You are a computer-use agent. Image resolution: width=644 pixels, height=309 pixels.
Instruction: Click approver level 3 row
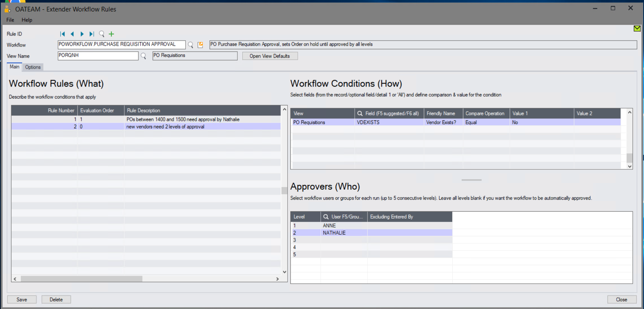(372, 240)
